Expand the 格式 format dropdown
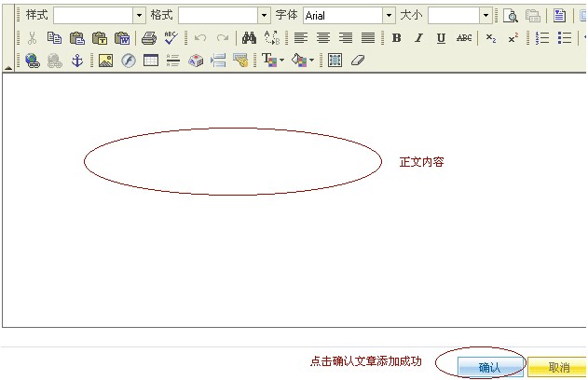Image resolution: width=588 pixels, height=380 pixels. pos(264,16)
